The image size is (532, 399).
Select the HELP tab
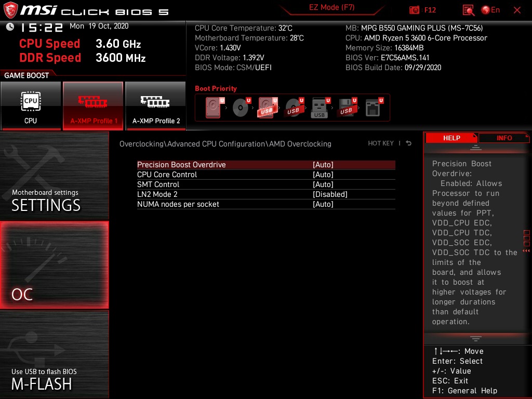click(x=451, y=138)
